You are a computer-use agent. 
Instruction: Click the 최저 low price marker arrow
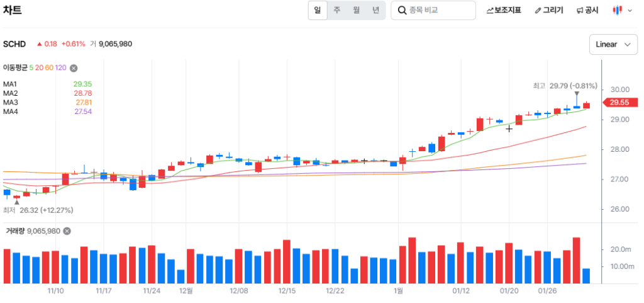pos(16,202)
